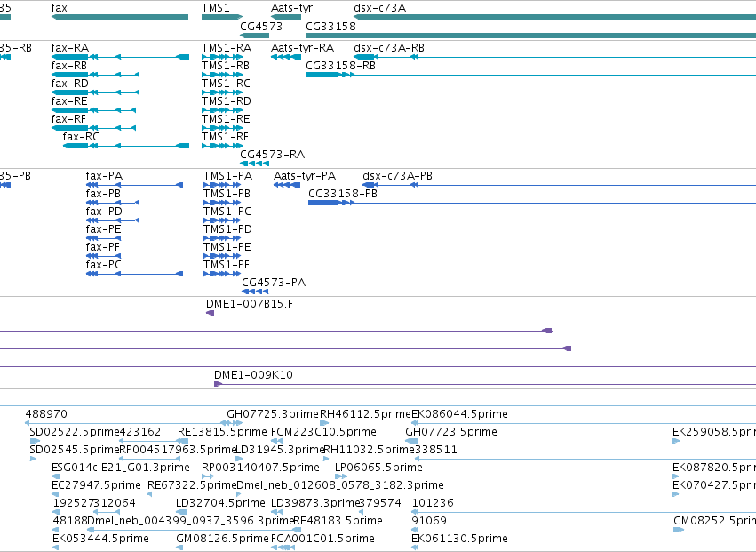Select the RP003140407.5prime EST label
This screenshot has height=552, width=756.
tap(260, 468)
